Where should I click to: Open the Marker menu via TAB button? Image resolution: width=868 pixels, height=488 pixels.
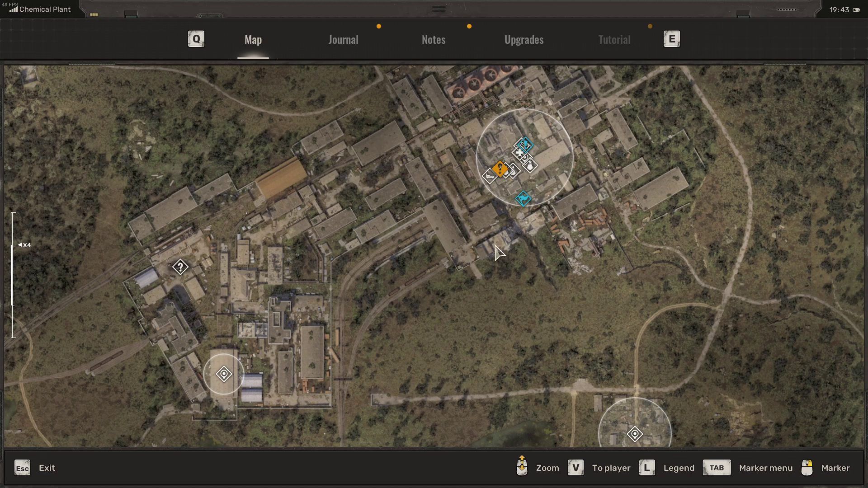717,468
